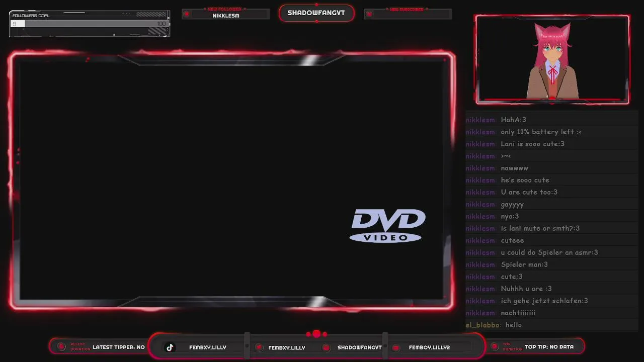644x362 pixels.
Task: Click chat message 'Nuhhh u are :3'
Action: click(x=526, y=289)
